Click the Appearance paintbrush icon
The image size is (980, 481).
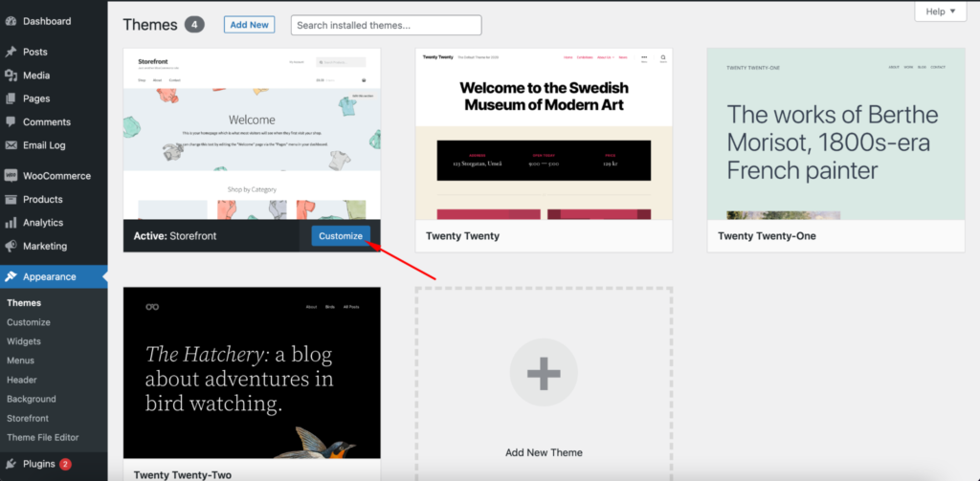11,276
